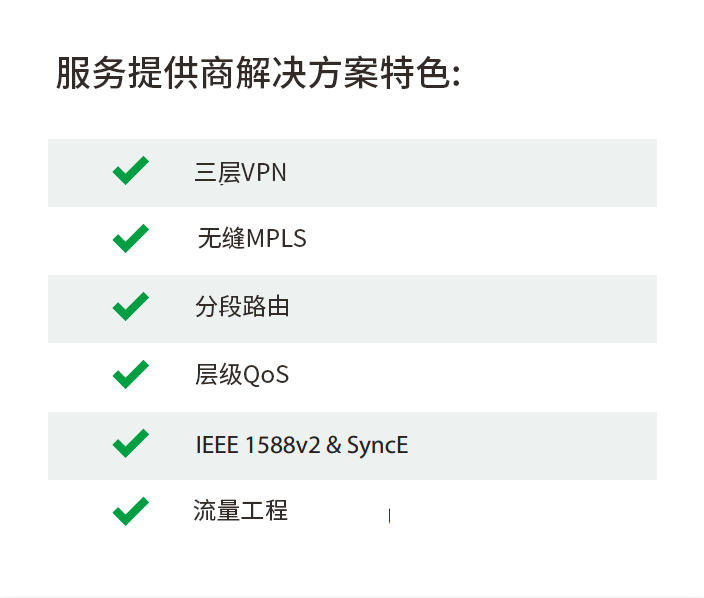Select the checkmark next to 分段路由
Viewport: 704px width, 598px height.
pos(131,307)
